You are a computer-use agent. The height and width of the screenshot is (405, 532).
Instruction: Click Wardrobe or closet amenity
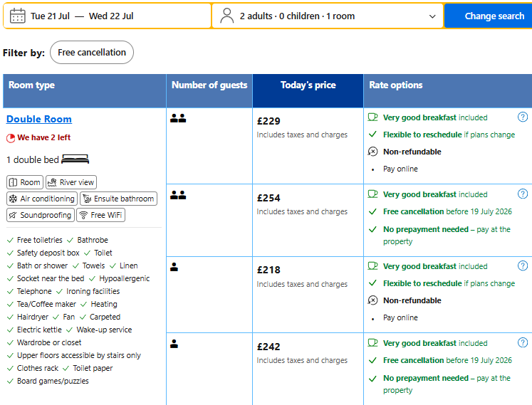point(49,342)
